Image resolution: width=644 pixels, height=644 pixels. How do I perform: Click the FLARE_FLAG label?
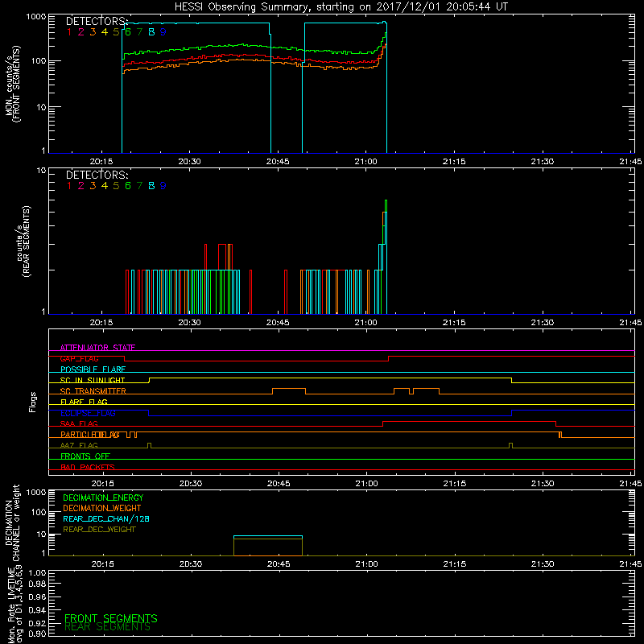(x=84, y=402)
